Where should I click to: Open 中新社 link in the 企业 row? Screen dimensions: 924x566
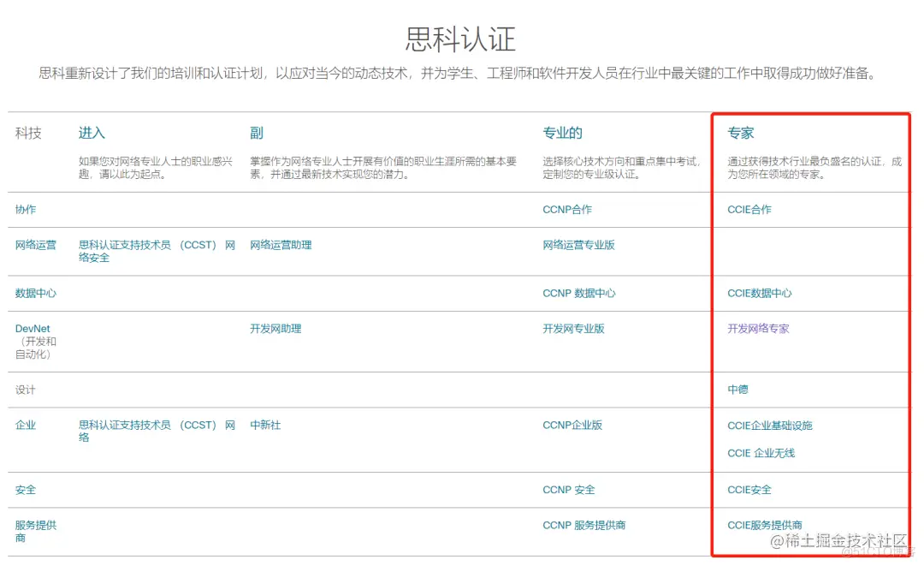pyautogui.click(x=265, y=426)
